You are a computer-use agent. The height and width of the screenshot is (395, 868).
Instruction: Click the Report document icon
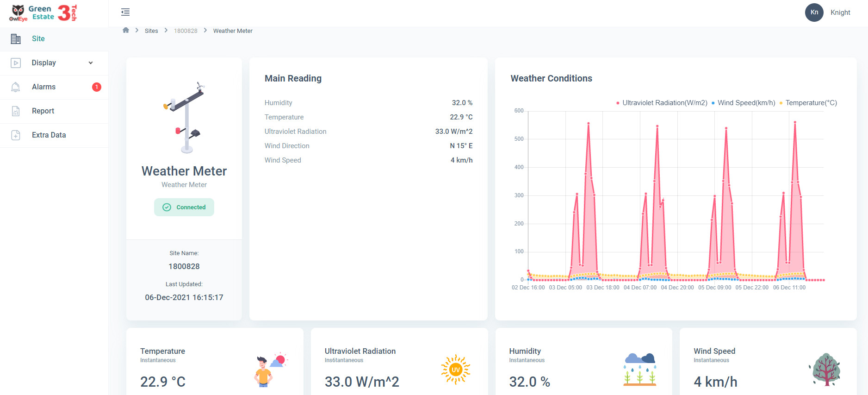click(x=16, y=111)
